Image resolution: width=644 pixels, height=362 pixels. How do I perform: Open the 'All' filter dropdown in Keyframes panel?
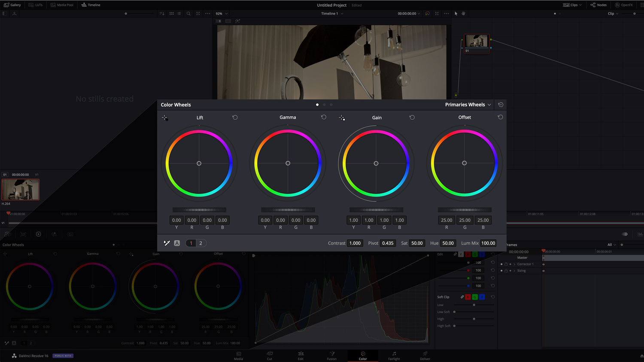tap(611, 244)
